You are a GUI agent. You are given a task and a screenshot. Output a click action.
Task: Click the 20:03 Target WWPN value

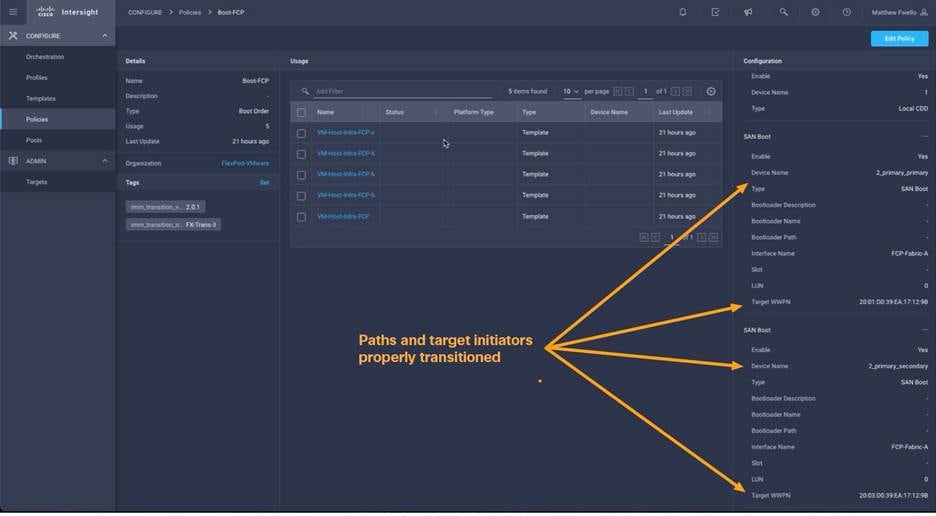(894, 496)
